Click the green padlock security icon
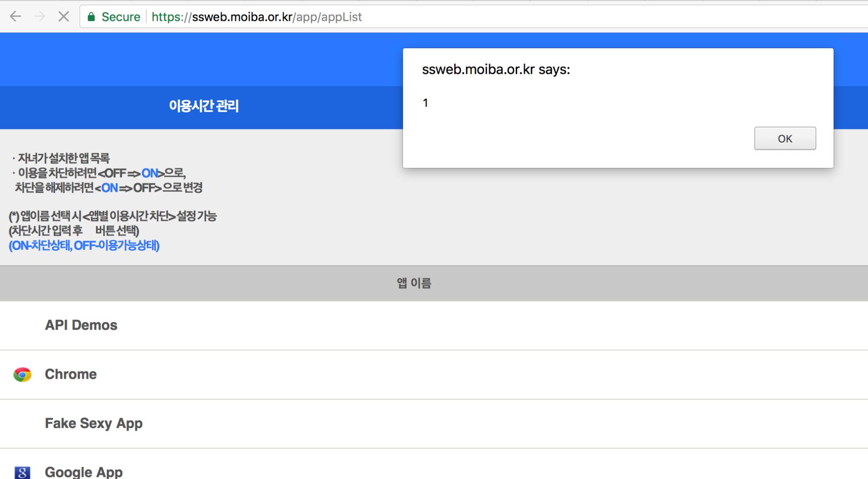 tap(91, 17)
